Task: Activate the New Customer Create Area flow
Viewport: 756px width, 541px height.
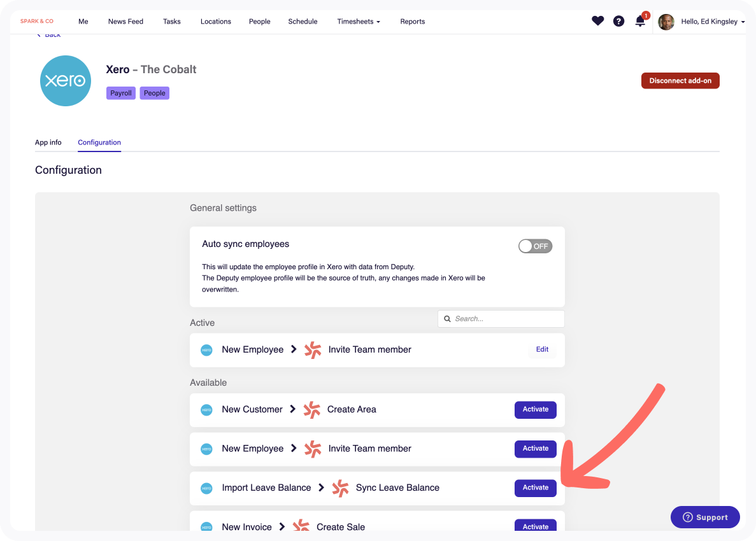Action: 535,409
